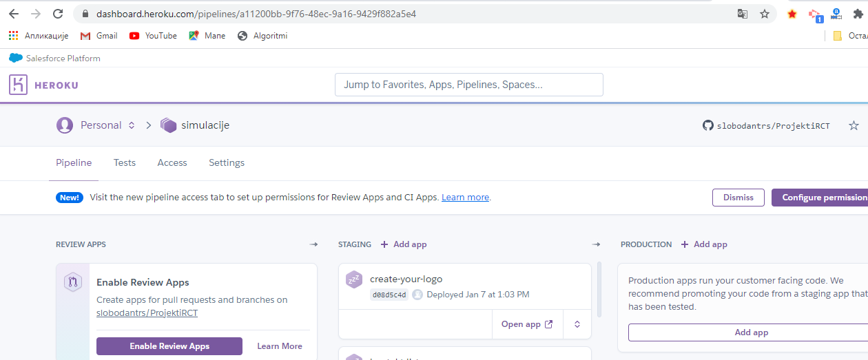Viewport: 868px width, 360px height.
Task: Open the slobodantrs/ProjektiRCT GitHub repo link
Action: click(x=766, y=126)
